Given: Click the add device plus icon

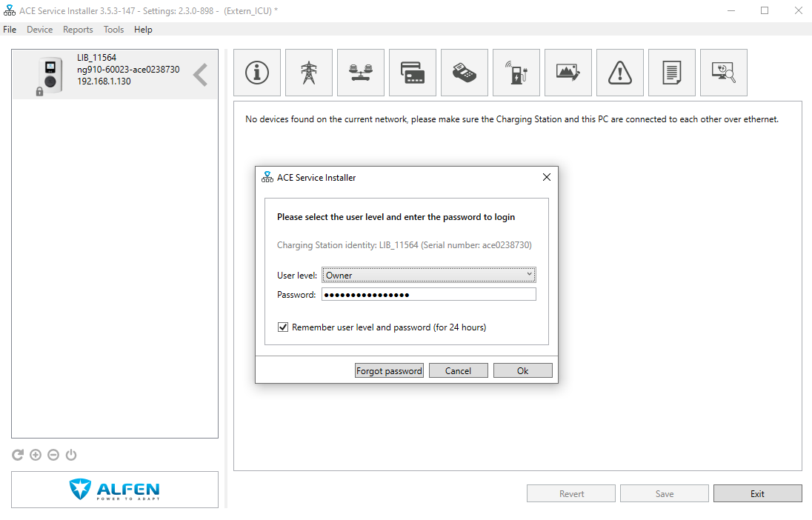Looking at the screenshot, I should (36, 455).
